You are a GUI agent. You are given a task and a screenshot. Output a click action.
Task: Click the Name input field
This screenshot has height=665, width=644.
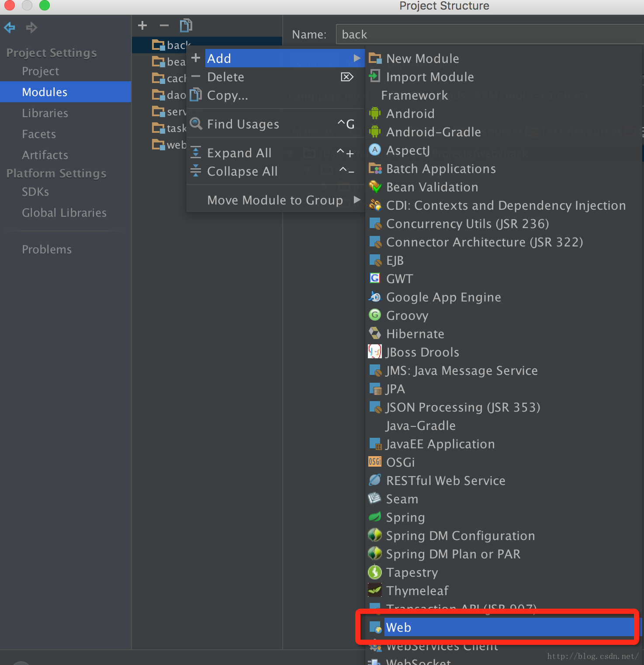(x=490, y=35)
